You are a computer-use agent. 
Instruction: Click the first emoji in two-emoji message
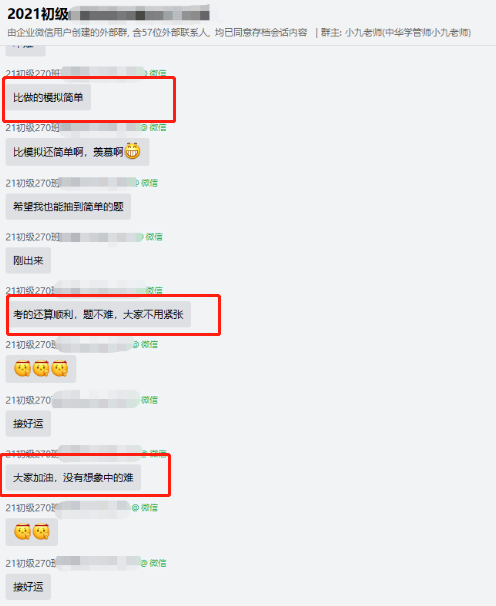pos(22,532)
